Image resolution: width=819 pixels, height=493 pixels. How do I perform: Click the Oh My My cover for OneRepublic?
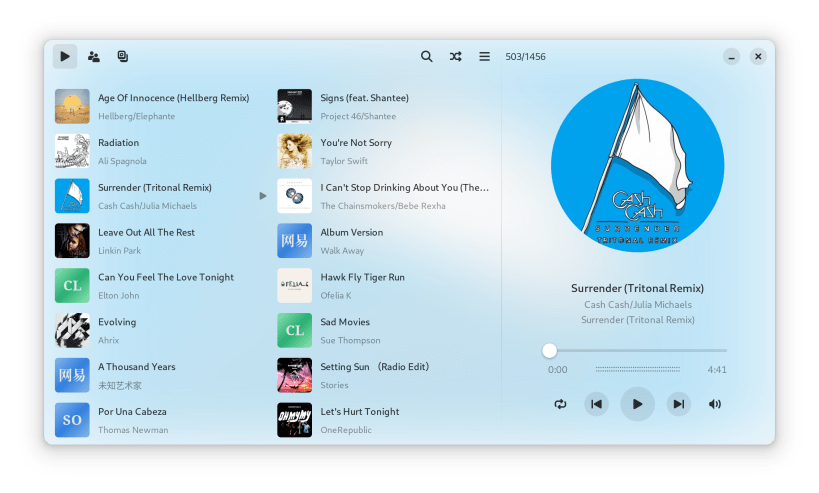click(x=295, y=420)
